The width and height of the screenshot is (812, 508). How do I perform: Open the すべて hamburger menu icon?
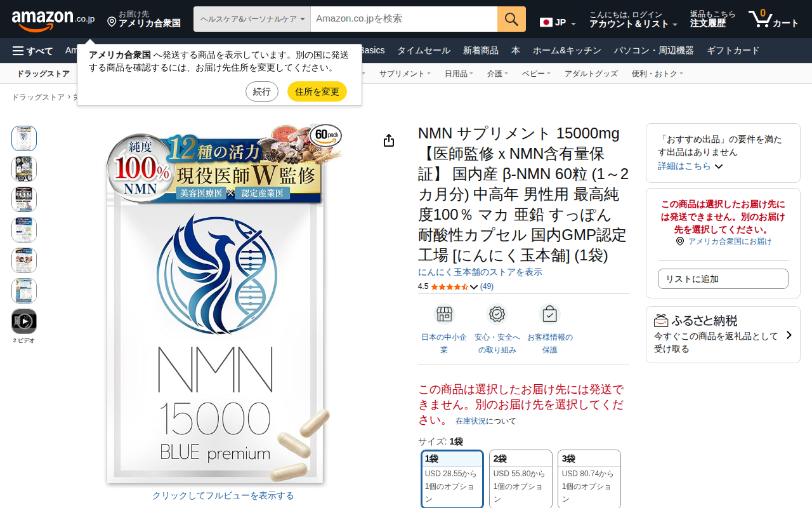(x=18, y=51)
